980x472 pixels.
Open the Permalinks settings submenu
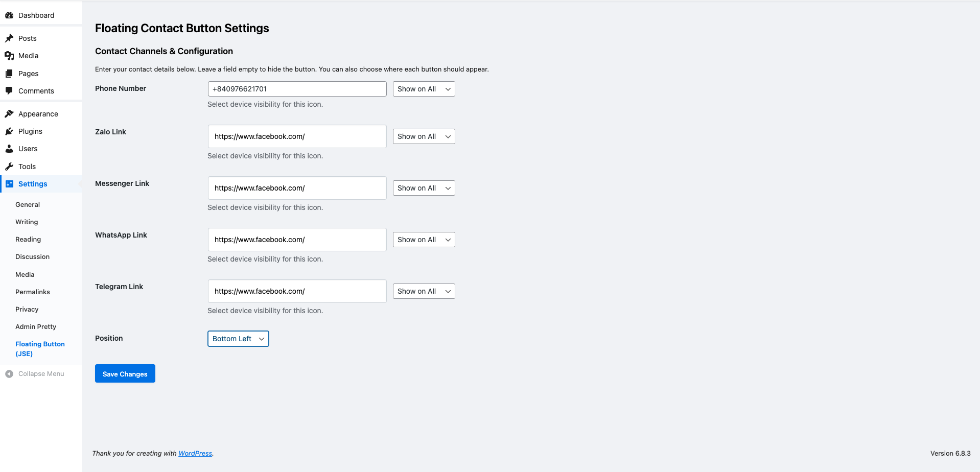click(x=33, y=292)
